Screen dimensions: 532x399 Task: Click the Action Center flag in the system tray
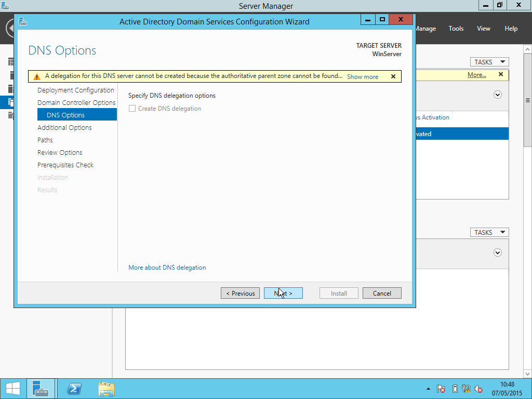pyautogui.click(x=441, y=388)
